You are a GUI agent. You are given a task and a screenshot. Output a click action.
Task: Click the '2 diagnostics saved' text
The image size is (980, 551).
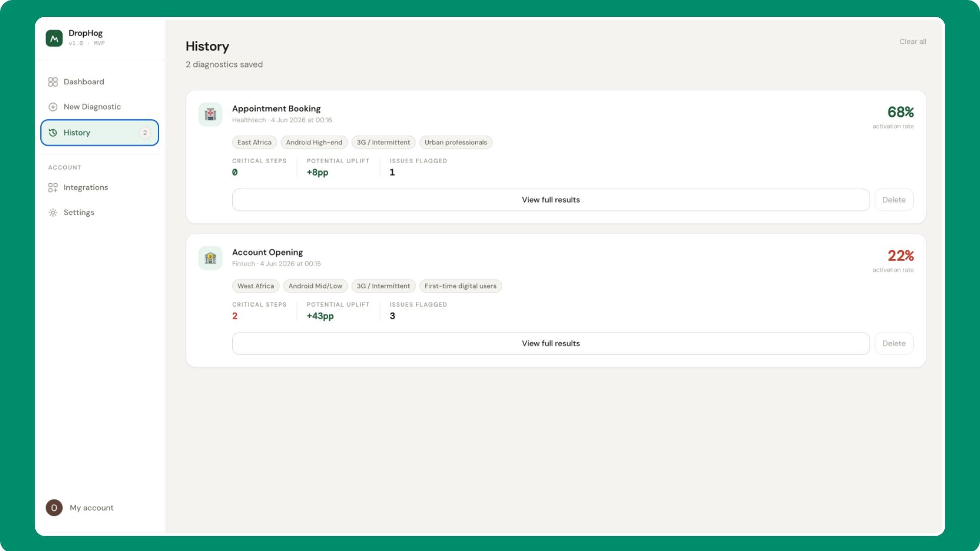point(224,64)
